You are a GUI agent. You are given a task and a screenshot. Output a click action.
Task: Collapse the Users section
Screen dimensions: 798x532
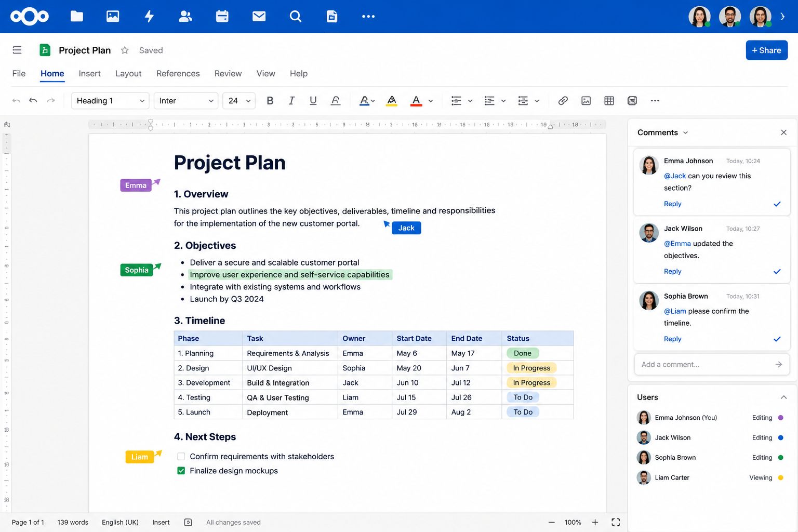click(x=783, y=397)
